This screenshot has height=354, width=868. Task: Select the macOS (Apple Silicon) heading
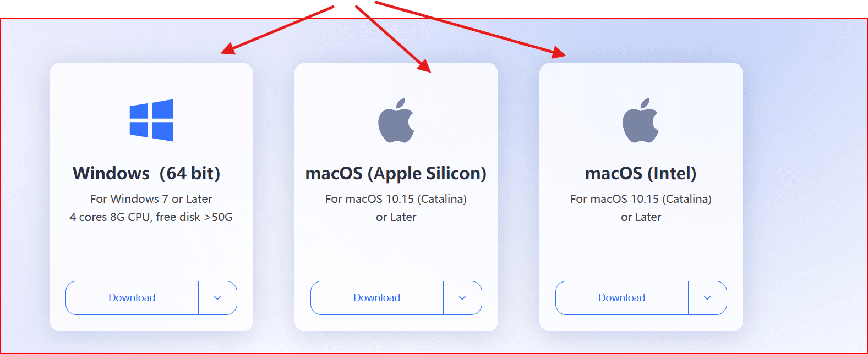pos(396,174)
